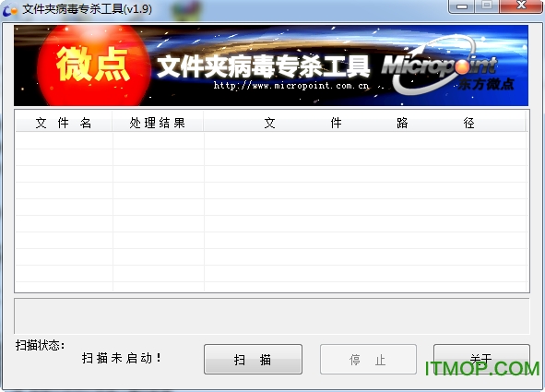Click the app icon in title bar
Image resolution: width=545 pixels, height=392 pixels.
[x=9, y=9]
